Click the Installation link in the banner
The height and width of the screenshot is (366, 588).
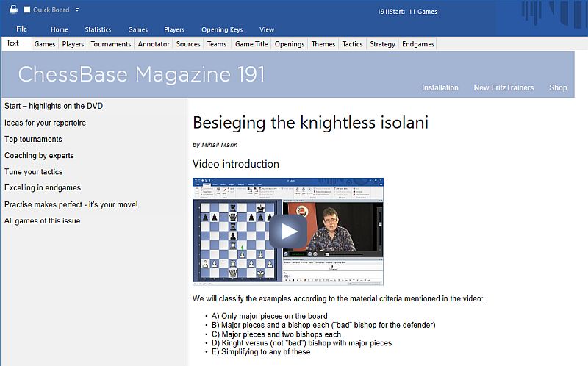pos(440,87)
